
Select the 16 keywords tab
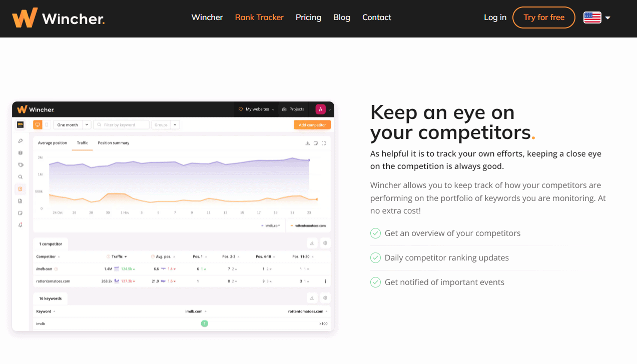(x=51, y=298)
